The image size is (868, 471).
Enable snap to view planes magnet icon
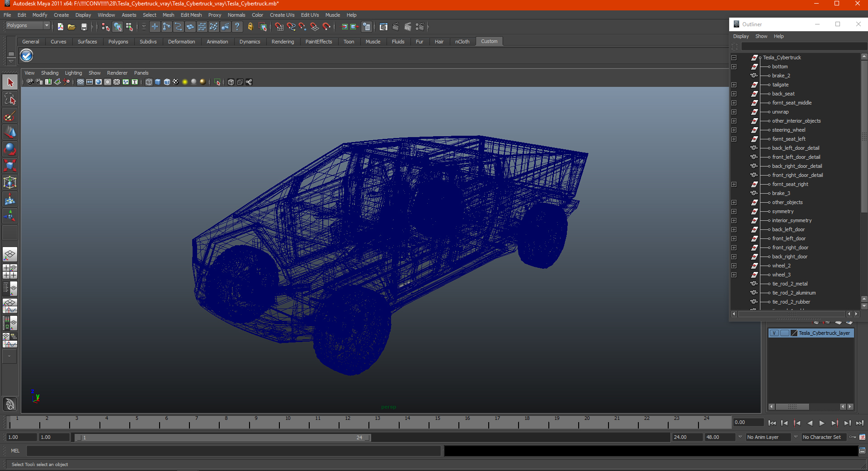click(x=315, y=27)
